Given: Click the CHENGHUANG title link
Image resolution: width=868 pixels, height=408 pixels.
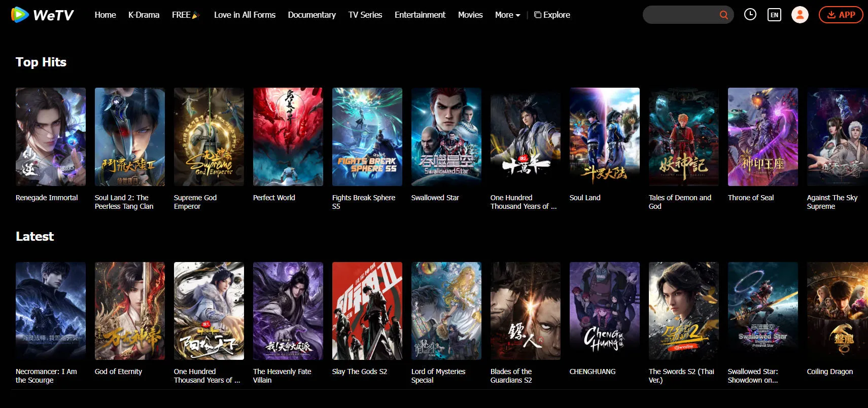Looking at the screenshot, I should tap(593, 372).
